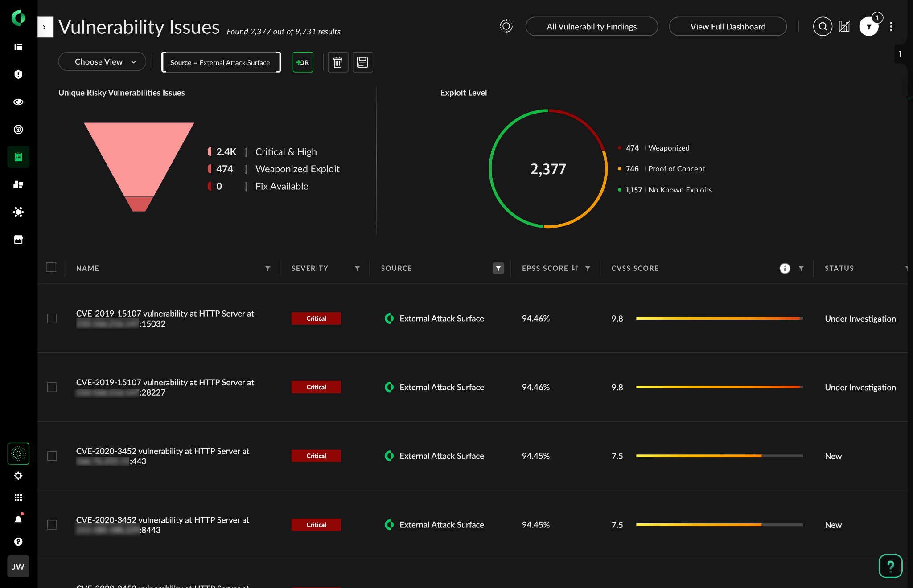Open the help question mark icon bottom right
The width and height of the screenshot is (913, 588).
tap(890, 566)
